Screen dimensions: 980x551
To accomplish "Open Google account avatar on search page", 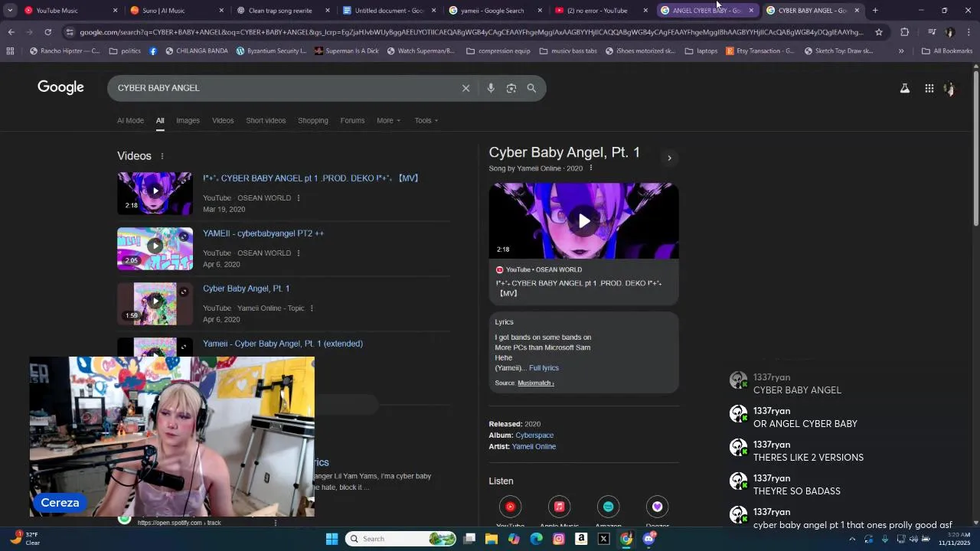I will (949, 88).
